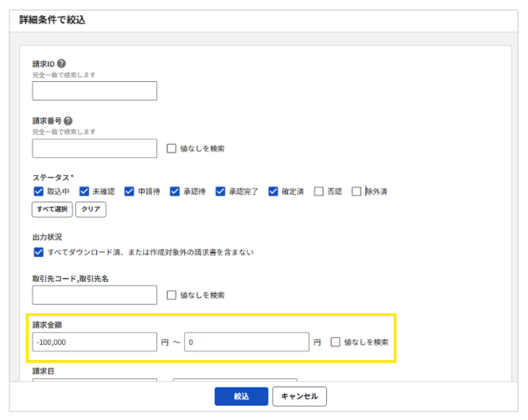Enable 値なしを検索 checkbox for 請求番号
528x420 pixels.
pyautogui.click(x=172, y=148)
